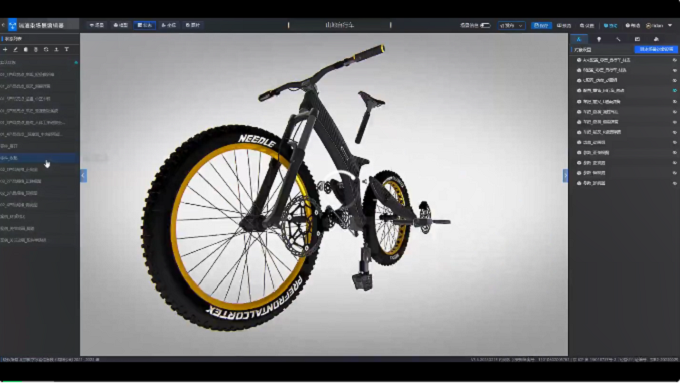Image resolution: width=680 pixels, height=383 pixels.
Task: Toggle the highlighted teal eye icon in object list
Action: coord(674,90)
